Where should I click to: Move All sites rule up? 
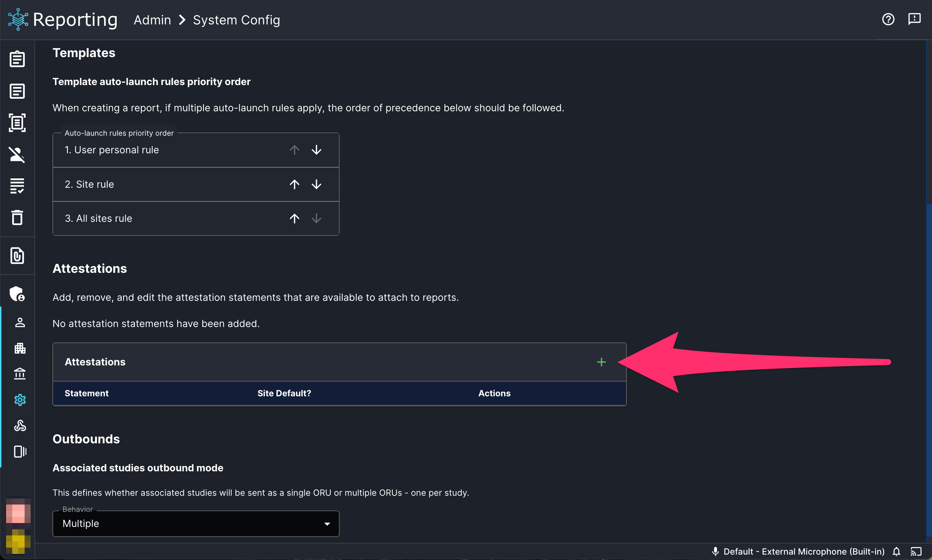[295, 219]
